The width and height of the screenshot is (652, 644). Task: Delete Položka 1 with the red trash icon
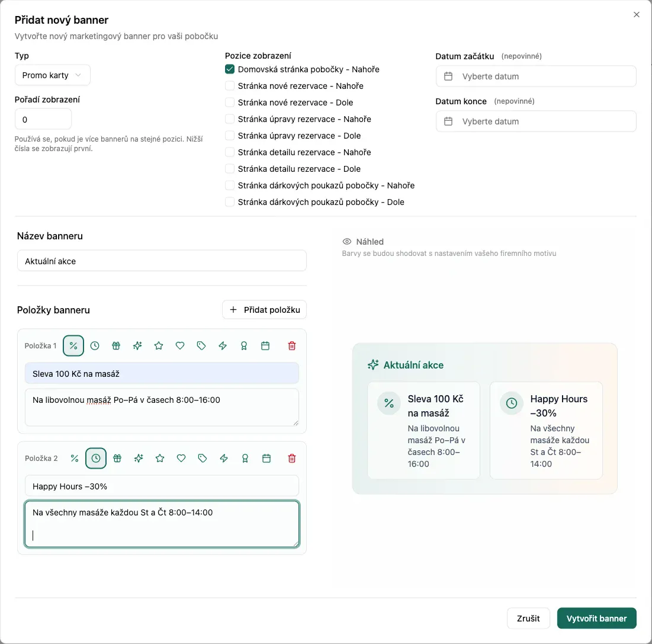click(x=291, y=346)
